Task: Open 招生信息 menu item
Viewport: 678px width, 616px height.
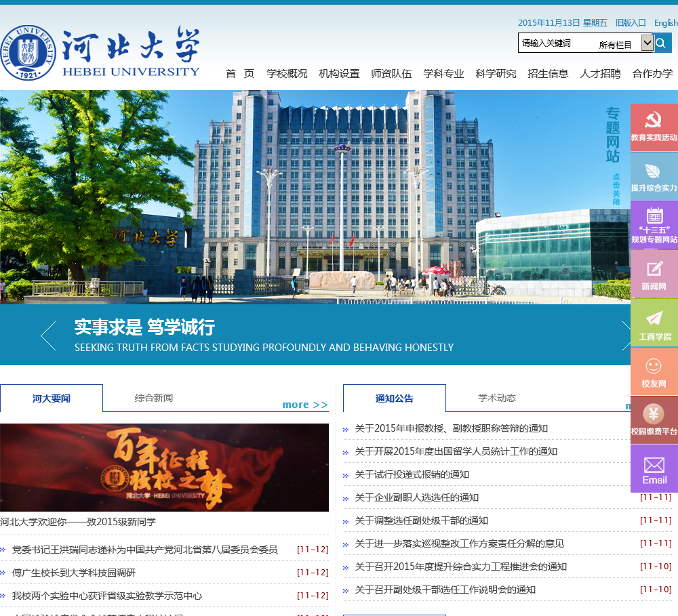Action: (548, 73)
